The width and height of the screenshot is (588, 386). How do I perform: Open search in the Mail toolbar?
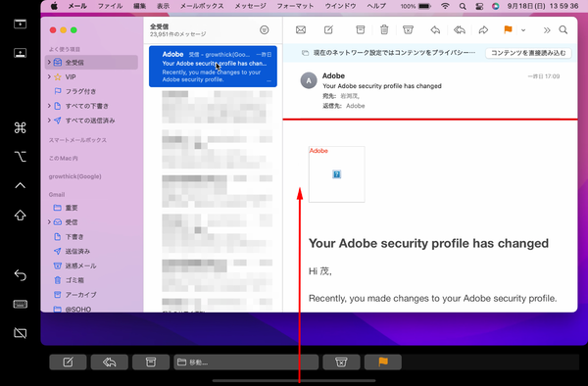(563, 30)
